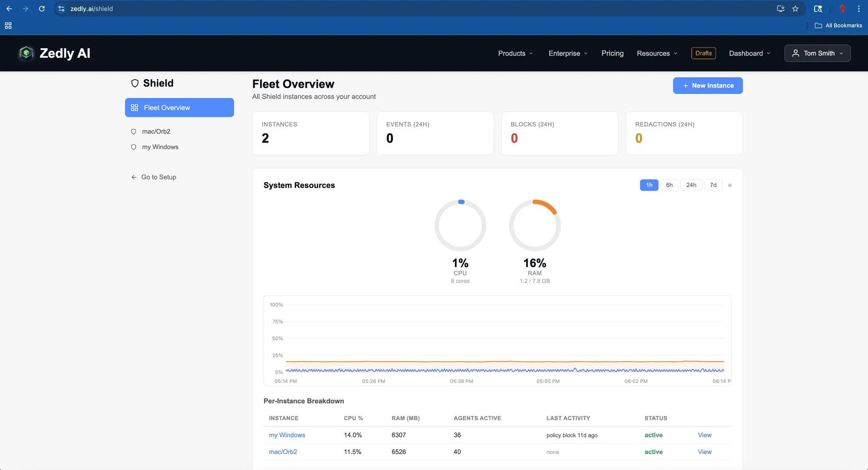Open my Windows link in breakdown table
The width and height of the screenshot is (868, 470).
coord(287,435)
